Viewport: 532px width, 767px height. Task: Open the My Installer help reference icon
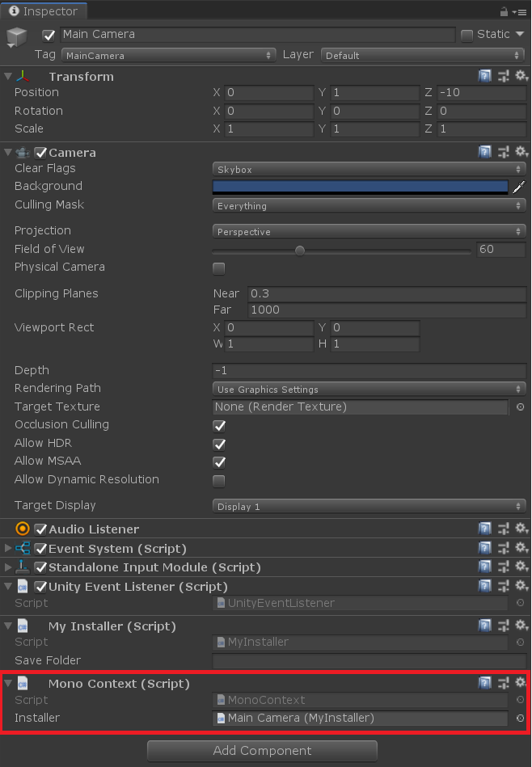484,625
